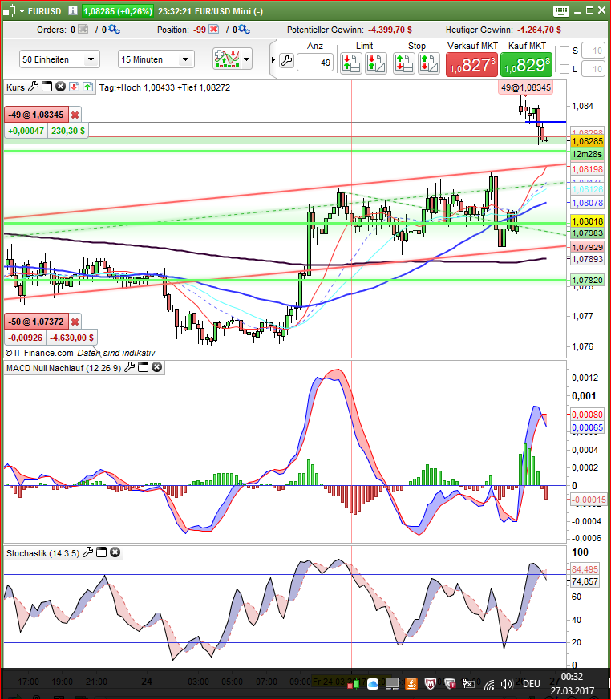Click the second Stop order icon
Screen dimensions: 611x700
[x=428, y=63]
